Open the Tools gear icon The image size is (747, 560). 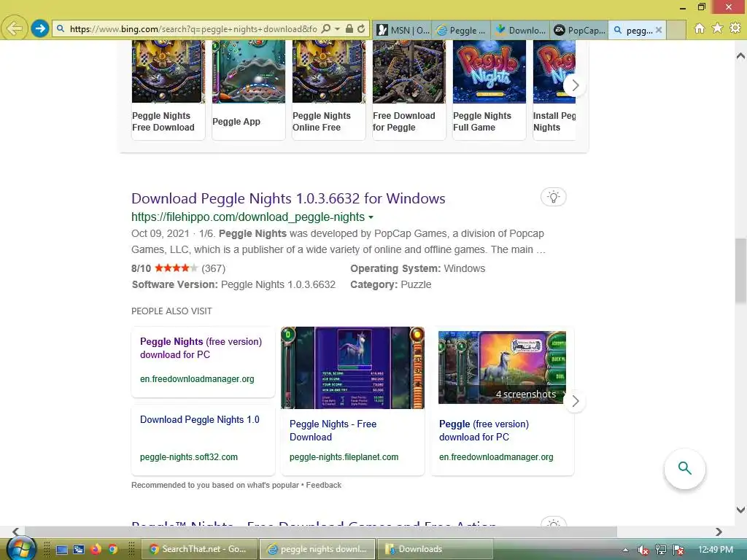[735, 28]
